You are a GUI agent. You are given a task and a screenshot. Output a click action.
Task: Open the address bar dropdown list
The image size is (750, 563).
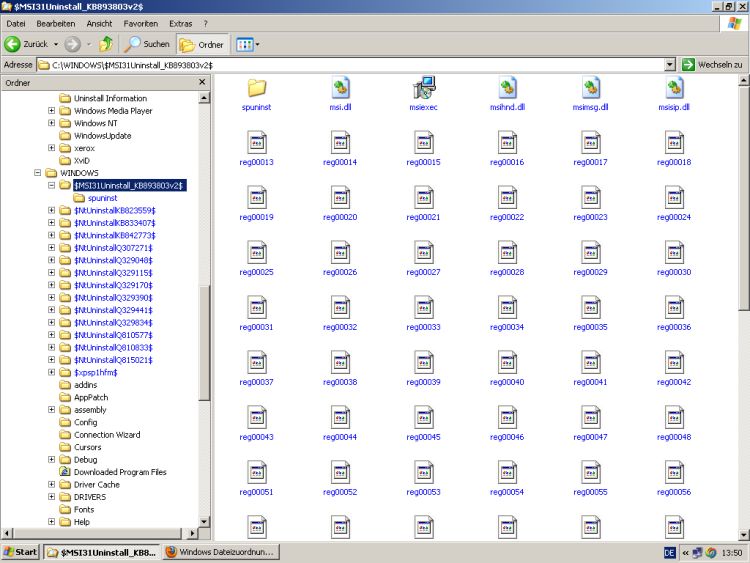click(x=669, y=64)
